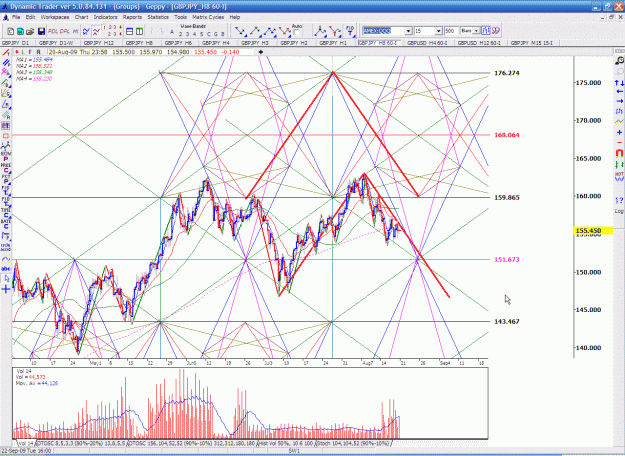The width and height of the screenshot is (625, 456).
Task: Switch to the GBPJPY H4 chart tab
Action: pyautogui.click(x=216, y=43)
